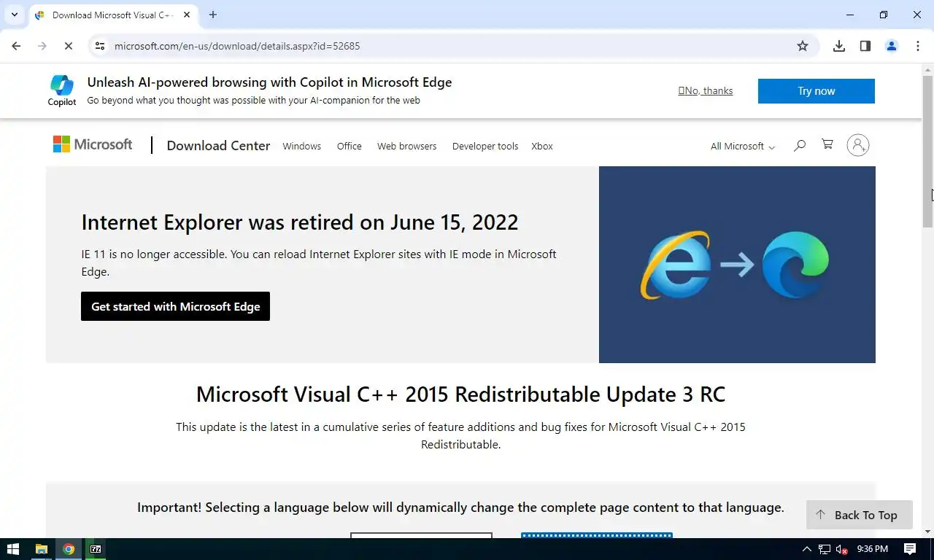Open the Chrome three-dot menu
This screenshot has height=560, width=934.
point(917,46)
